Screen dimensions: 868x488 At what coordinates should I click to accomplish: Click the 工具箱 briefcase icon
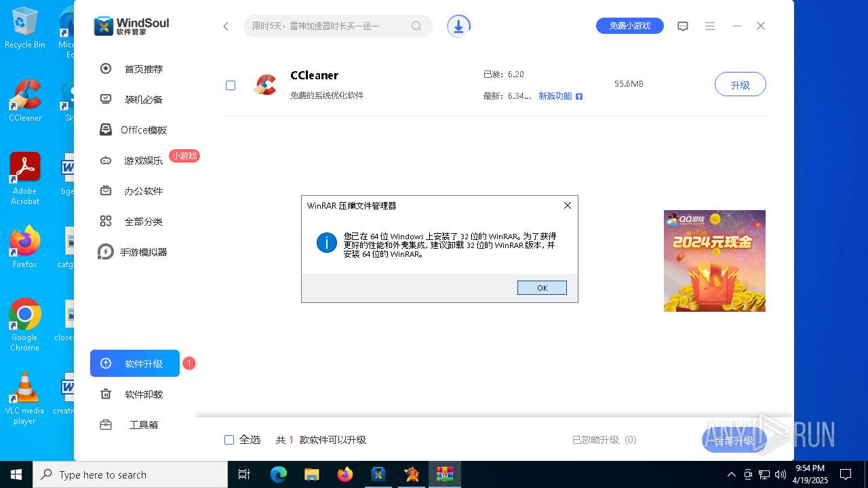point(106,425)
